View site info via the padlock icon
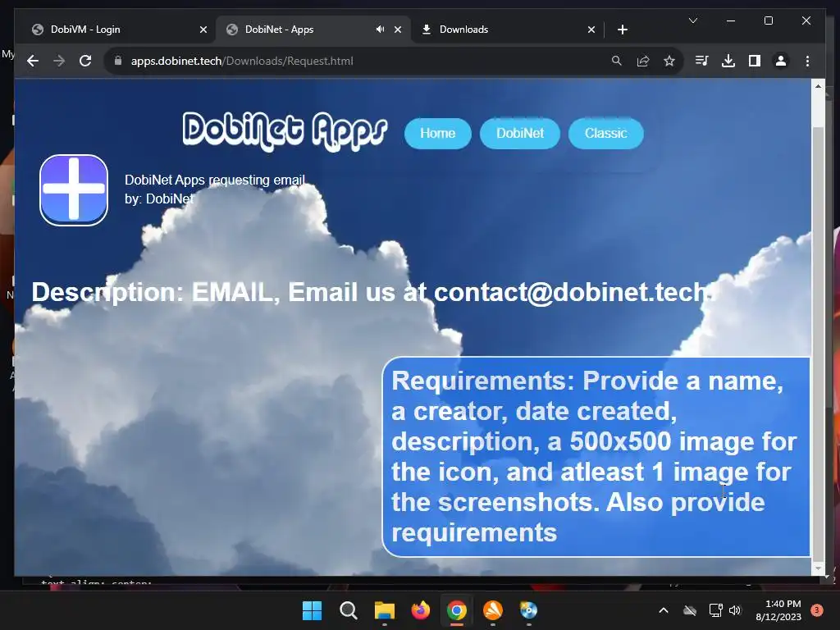The image size is (840, 630). click(118, 61)
